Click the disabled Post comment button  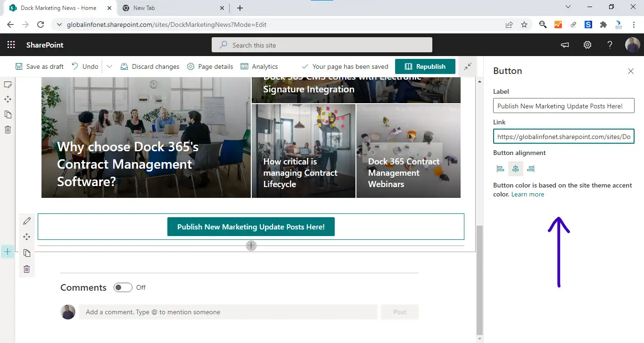(400, 312)
